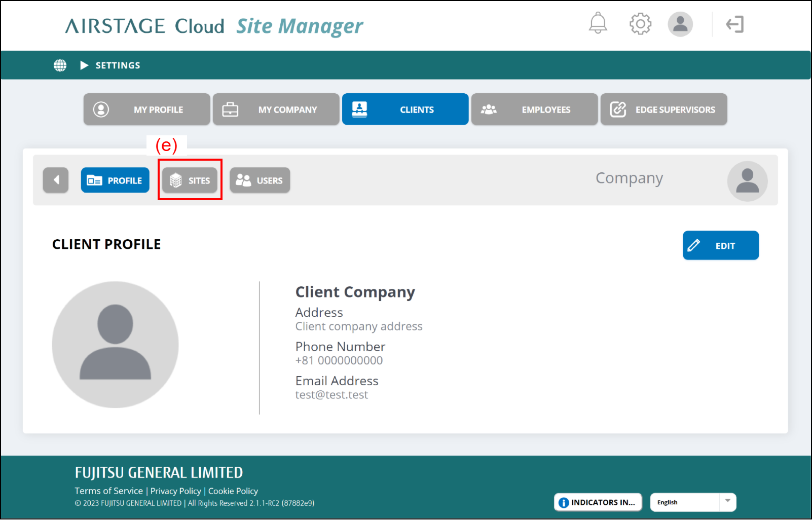This screenshot has width=812, height=520.
Task: Select the Sites sub-tab
Action: tap(190, 180)
